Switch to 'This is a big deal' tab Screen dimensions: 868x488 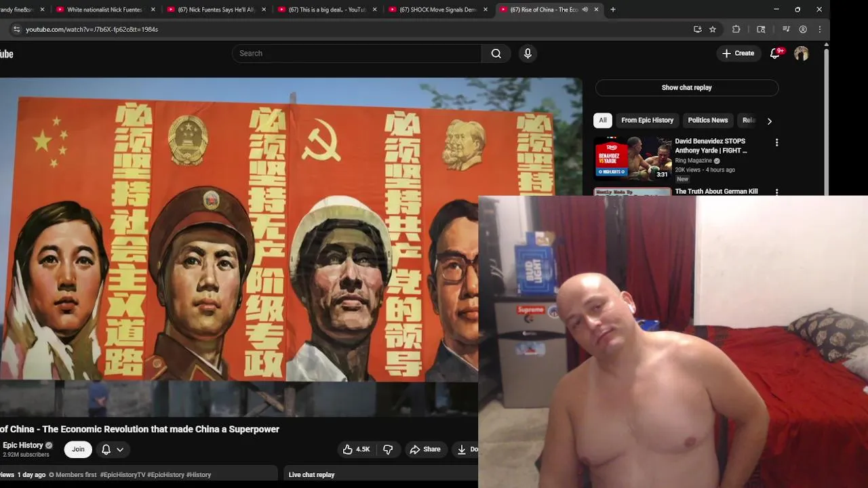tap(327, 9)
